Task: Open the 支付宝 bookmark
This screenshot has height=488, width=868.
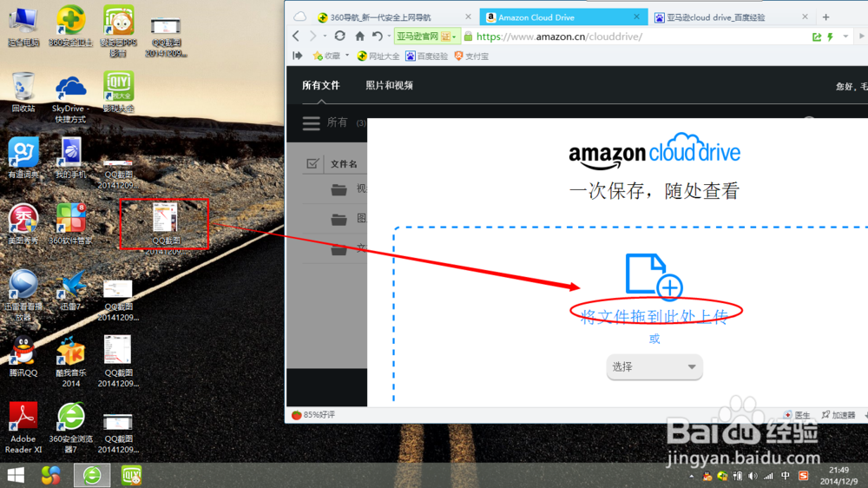Action: 471,56
